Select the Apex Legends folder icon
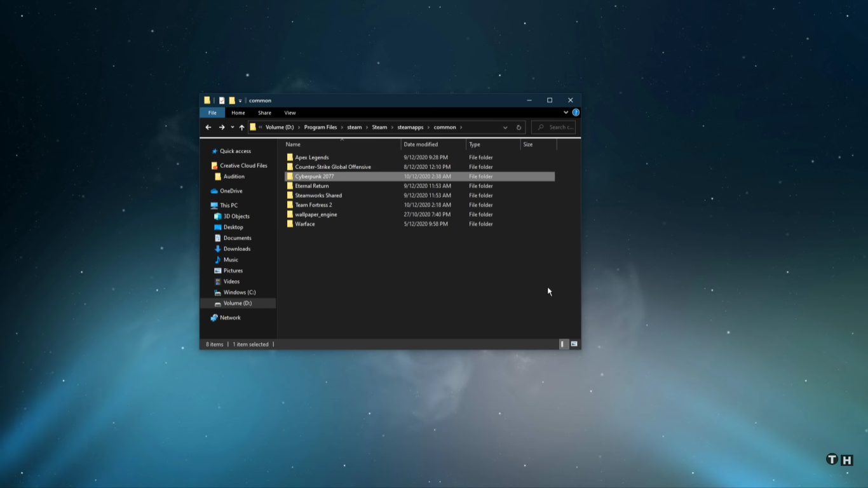Screen dimensions: 868x488 click(x=290, y=158)
